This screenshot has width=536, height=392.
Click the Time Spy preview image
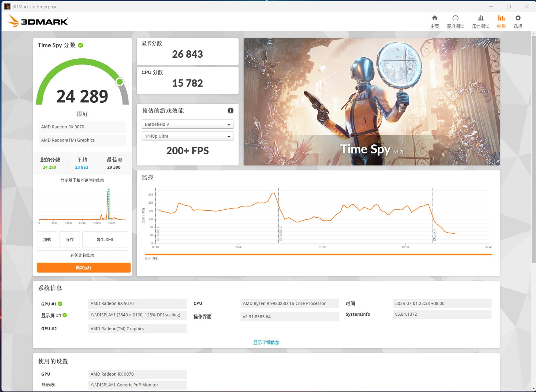point(371,102)
